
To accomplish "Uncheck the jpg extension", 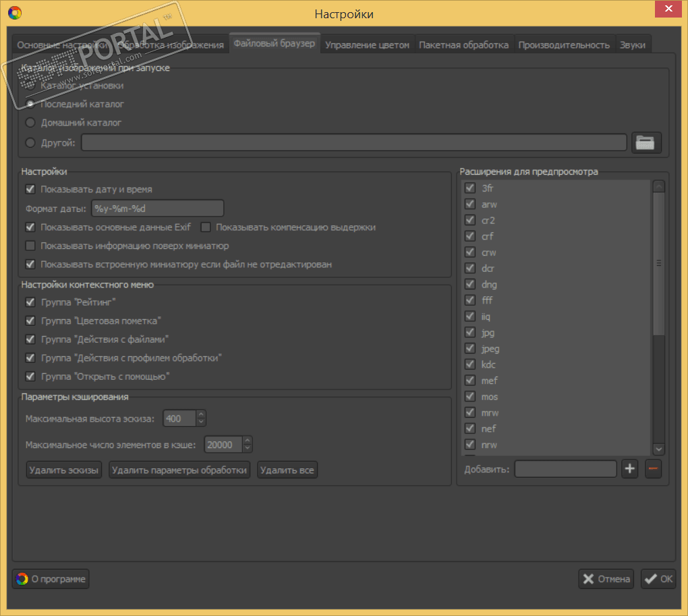I will [x=470, y=332].
